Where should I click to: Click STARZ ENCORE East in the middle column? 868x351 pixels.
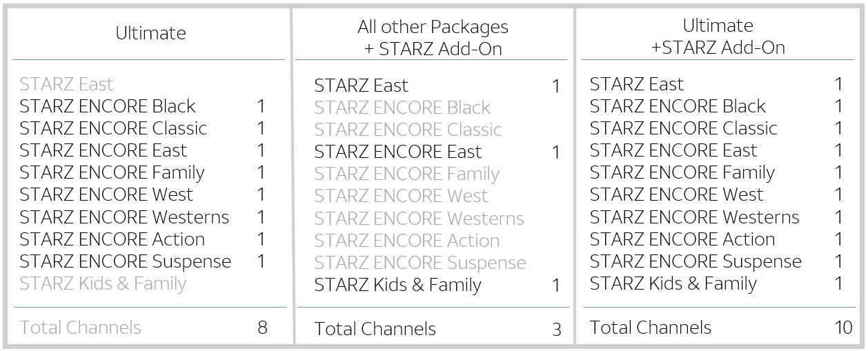[398, 152]
